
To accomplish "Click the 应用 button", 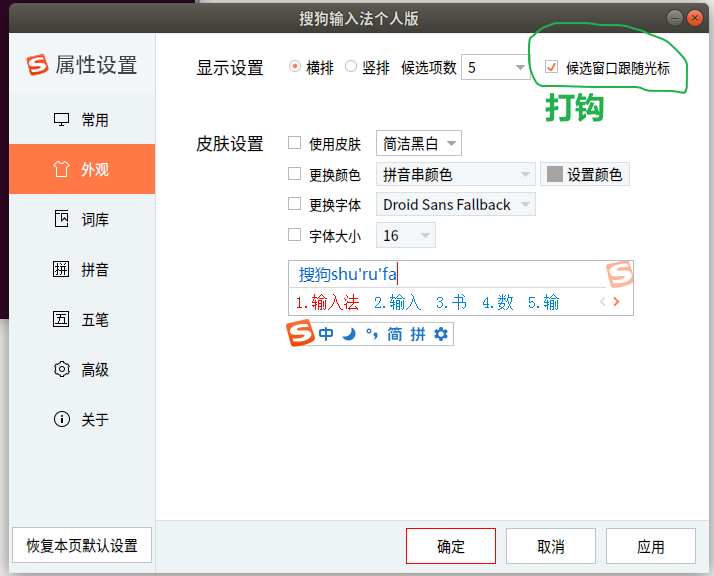I will coord(650,546).
